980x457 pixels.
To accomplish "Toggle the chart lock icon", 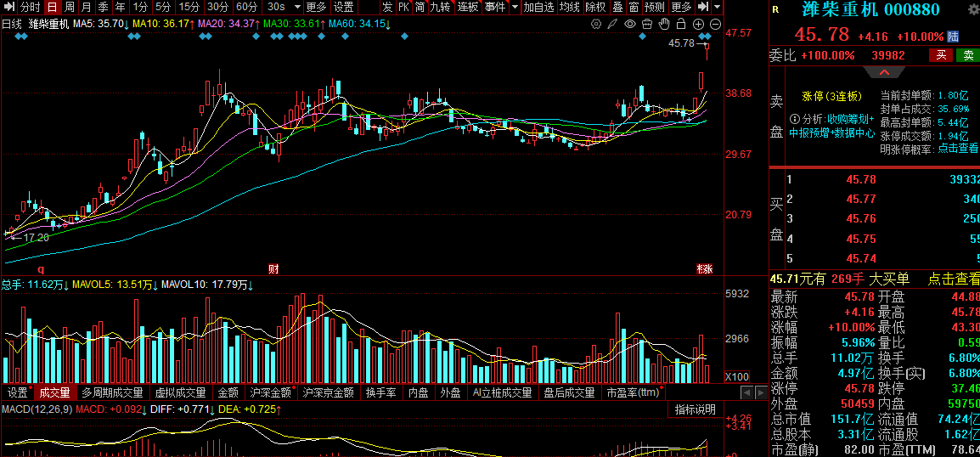I will pos(682,24).
